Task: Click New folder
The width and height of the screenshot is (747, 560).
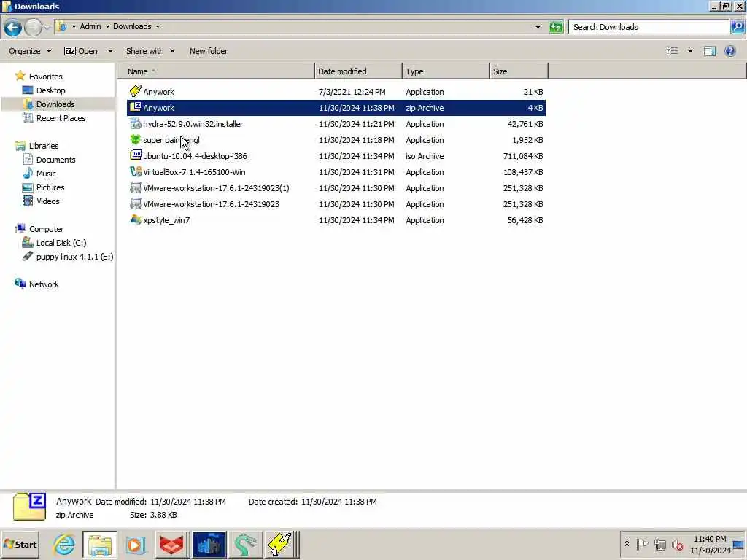Action: click(x=208, y=51)
